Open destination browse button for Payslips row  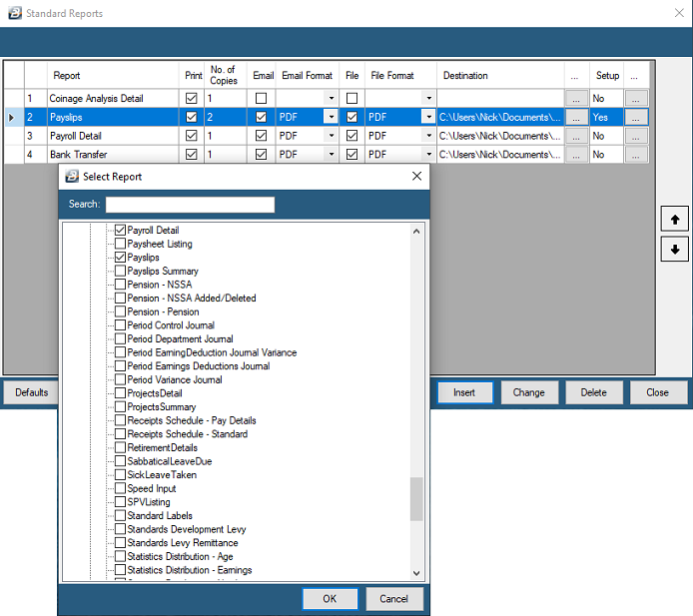coord(576,117)
